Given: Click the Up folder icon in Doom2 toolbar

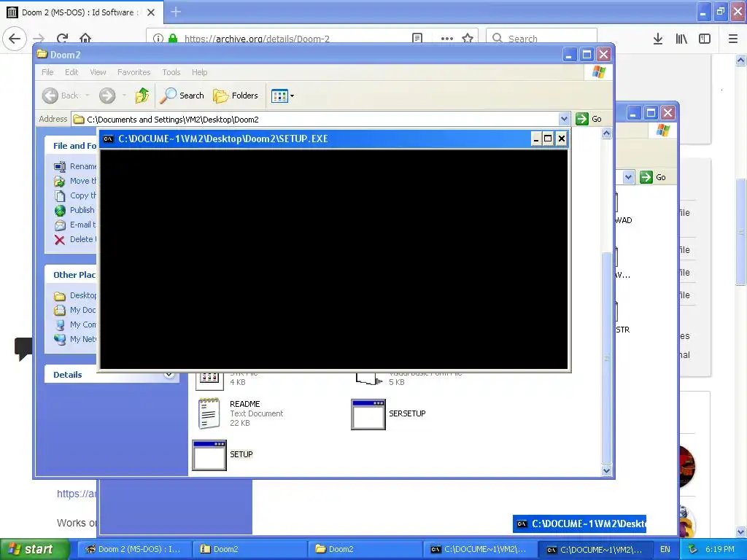Looking at the screenshot, I should [142, 96].
